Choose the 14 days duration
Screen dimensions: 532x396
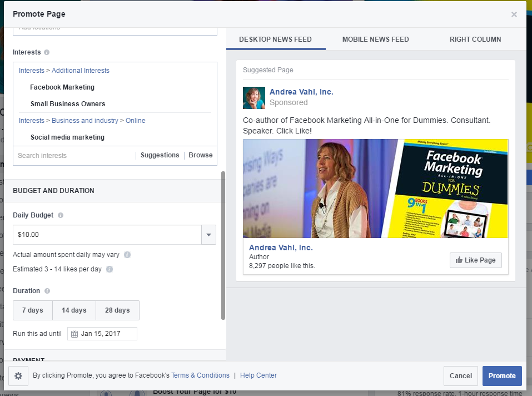74,310
